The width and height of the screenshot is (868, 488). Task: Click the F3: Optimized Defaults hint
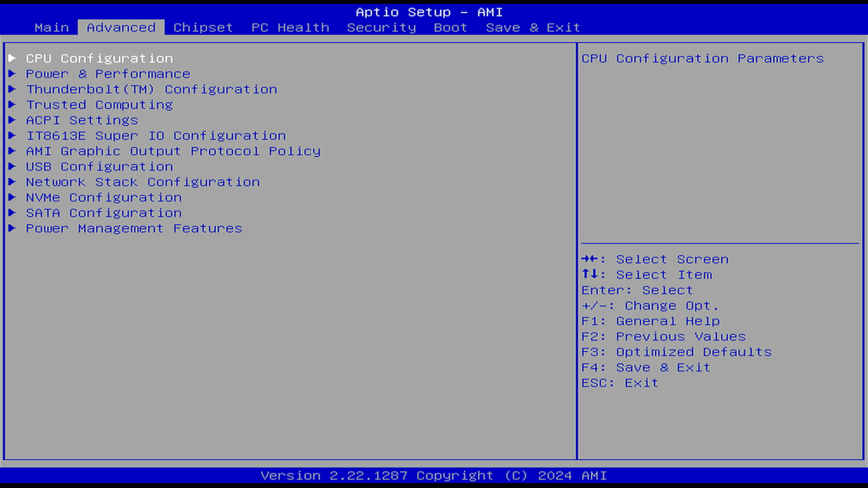[677, 352]
